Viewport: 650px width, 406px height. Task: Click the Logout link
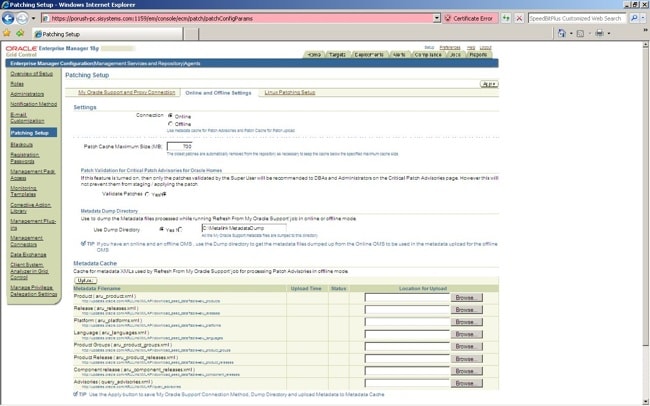485,48
